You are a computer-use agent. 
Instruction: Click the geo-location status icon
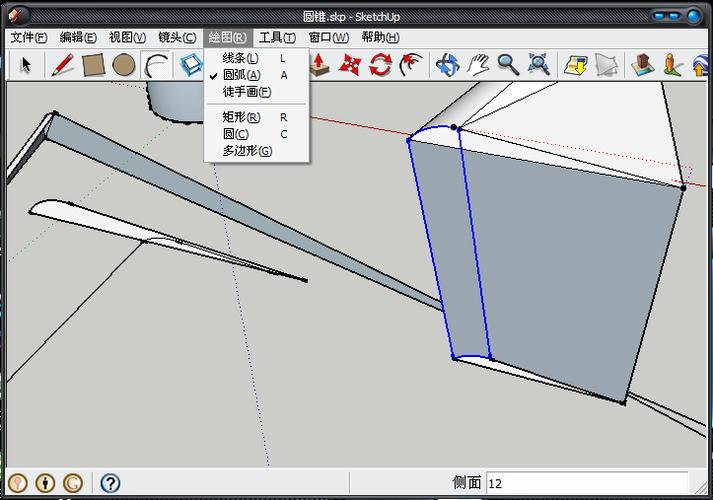pyautogui.click(x=18, y=483)
